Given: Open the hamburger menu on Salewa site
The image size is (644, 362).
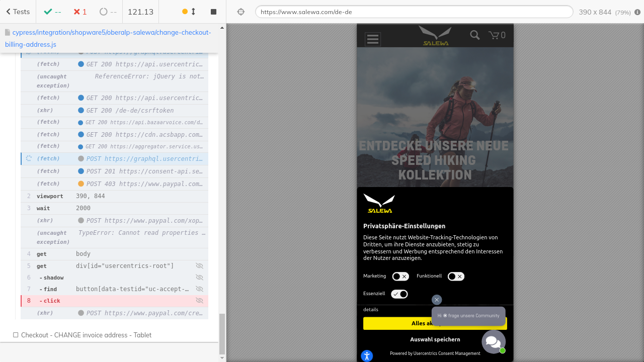Looking at the screenshot, I should coord(373,39).
